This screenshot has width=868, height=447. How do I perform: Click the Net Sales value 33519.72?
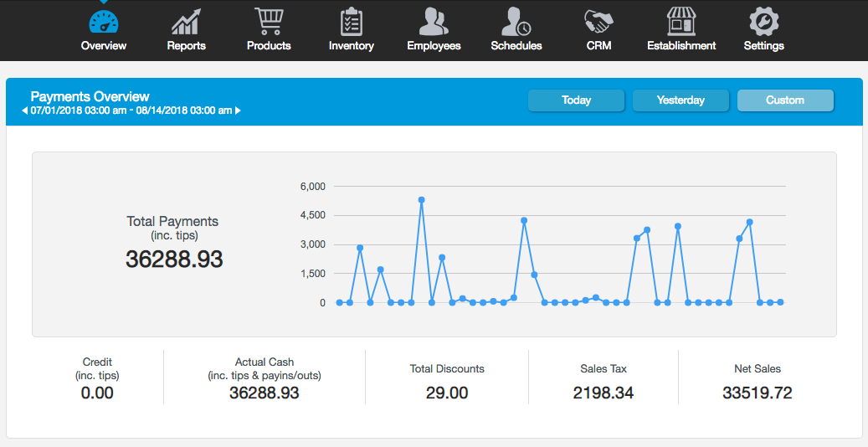click(x=757, y=393)
